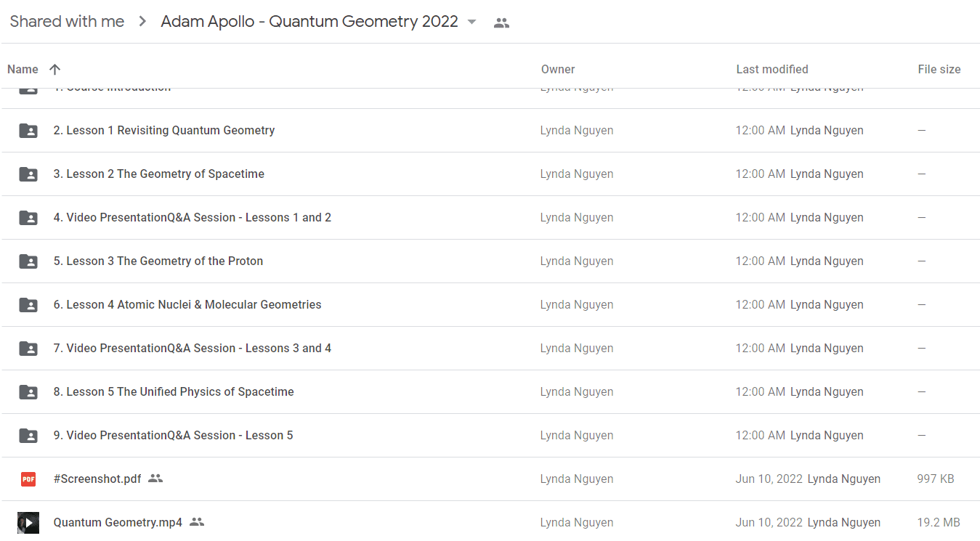Click the shared icon next to #Screenshot.pdf

click(155, 479)
